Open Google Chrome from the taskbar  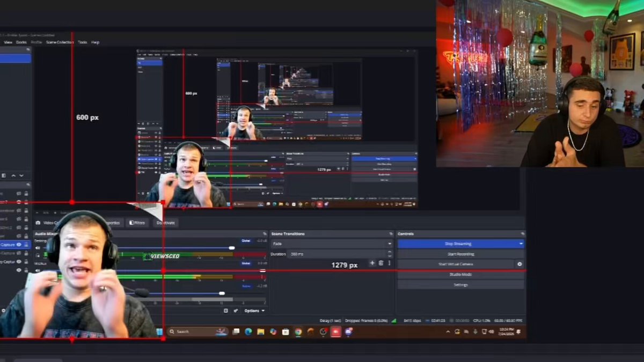(298, 332)
